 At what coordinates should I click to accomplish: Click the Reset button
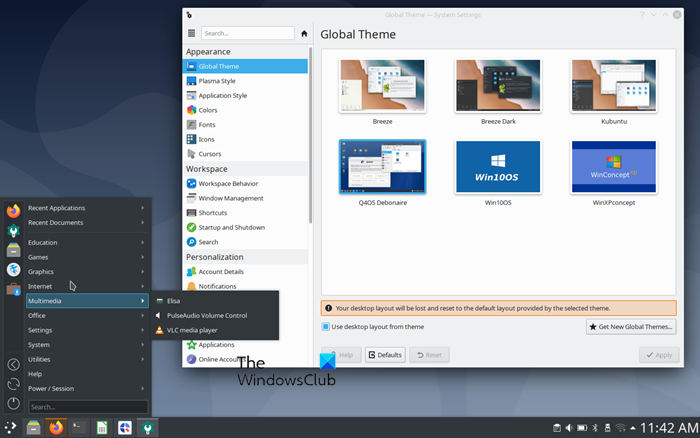click(429, 355)
